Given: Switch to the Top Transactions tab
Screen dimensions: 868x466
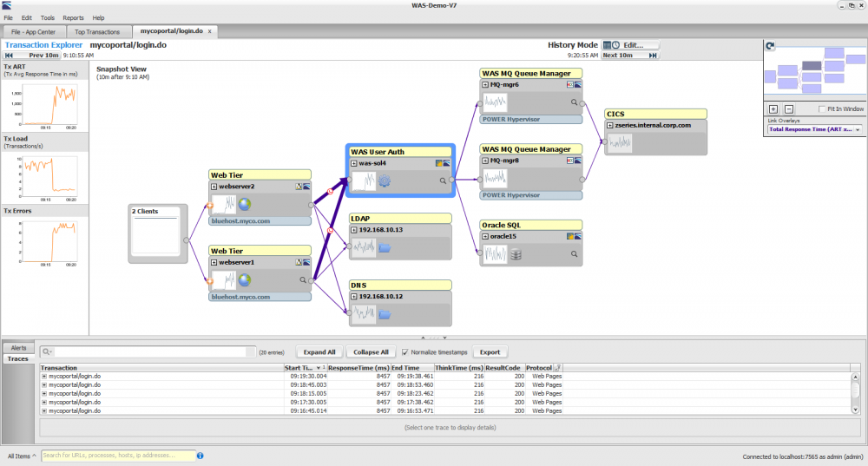Looking at the screenshot, I should coord(97,32).
